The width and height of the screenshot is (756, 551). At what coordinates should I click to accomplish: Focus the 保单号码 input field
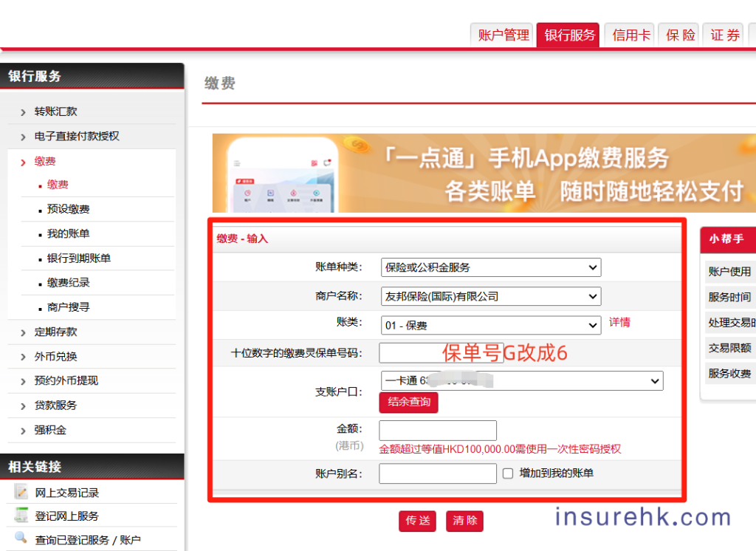coord(441,353)
